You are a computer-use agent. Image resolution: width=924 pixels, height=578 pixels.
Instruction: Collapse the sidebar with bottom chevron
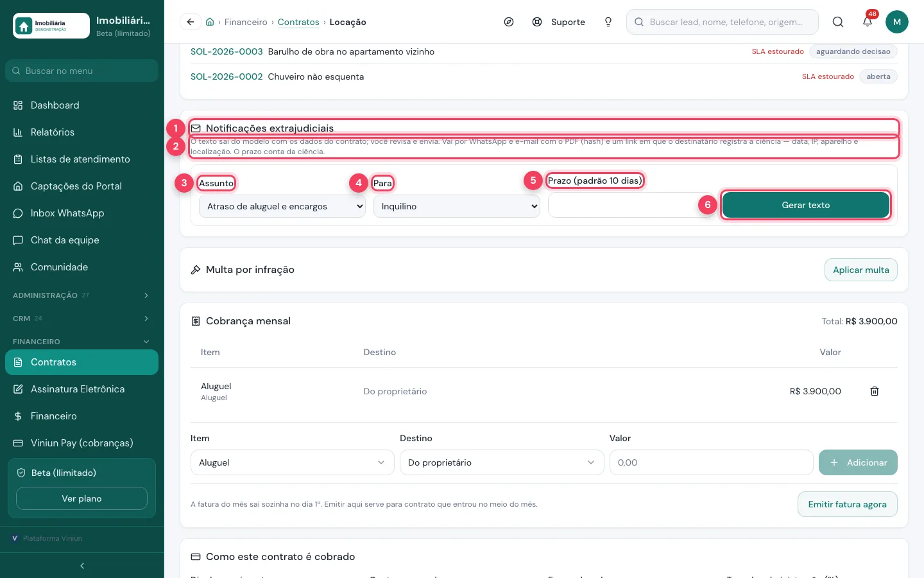click(82, 566)
